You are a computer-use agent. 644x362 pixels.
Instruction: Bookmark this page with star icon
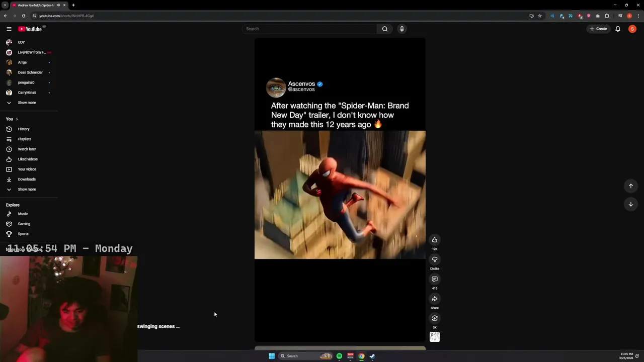540,16
